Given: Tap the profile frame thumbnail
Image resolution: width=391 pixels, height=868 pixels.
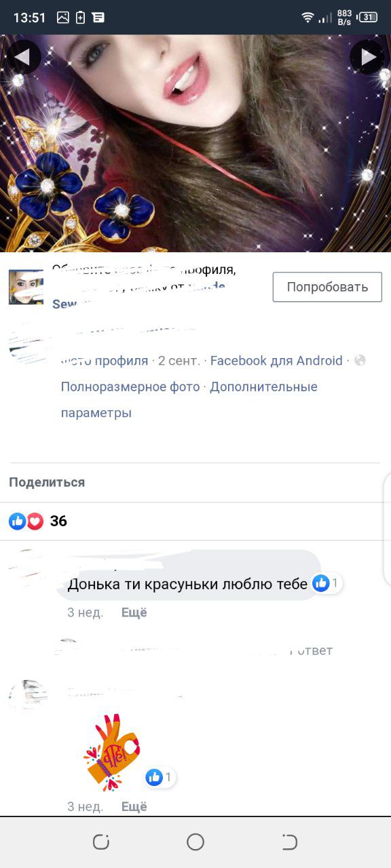Looking at the screenshot, I should click(x=26, y=287).
